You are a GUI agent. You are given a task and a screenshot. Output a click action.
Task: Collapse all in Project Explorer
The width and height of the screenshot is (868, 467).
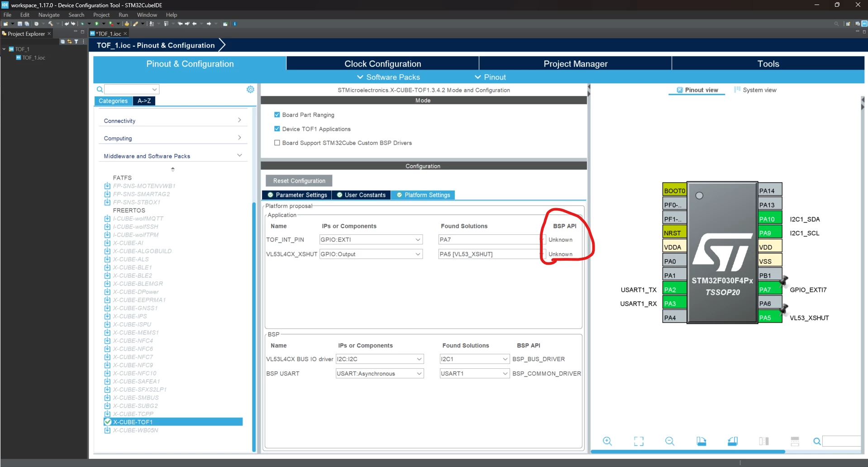tap(63, 41)
